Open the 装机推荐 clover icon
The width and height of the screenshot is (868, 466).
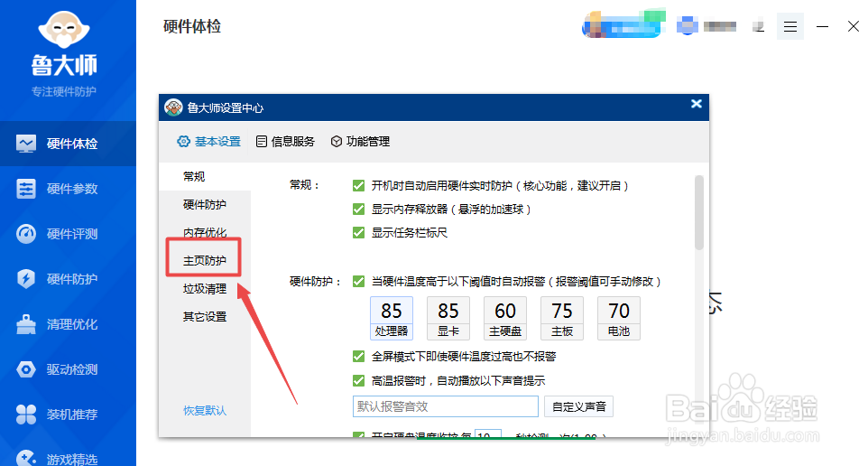pyautogui.click(x=26, y=415)
